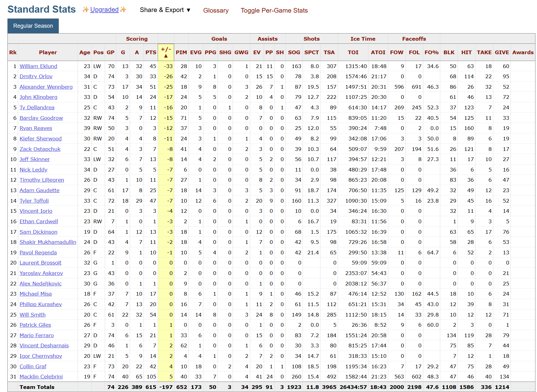Sort by the SPCT column header
The width and height of the screenshot is (537, 392).
point(311,52)
